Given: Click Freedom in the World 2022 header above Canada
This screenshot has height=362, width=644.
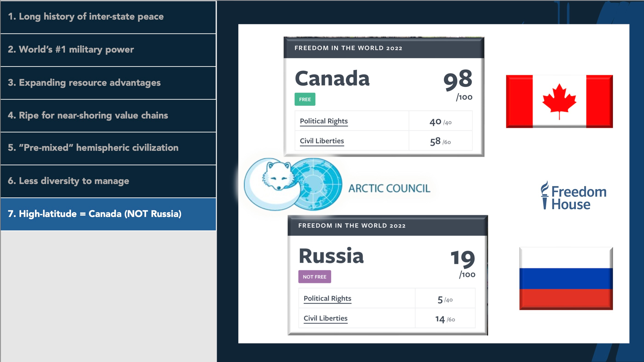Looking at the screenshot, I should pyautogui.click(x=348, y=48).
